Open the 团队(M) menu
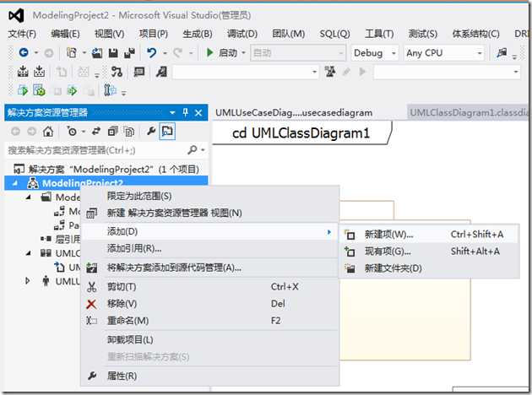This screenshot has width=532, height=395. point(289,34)
